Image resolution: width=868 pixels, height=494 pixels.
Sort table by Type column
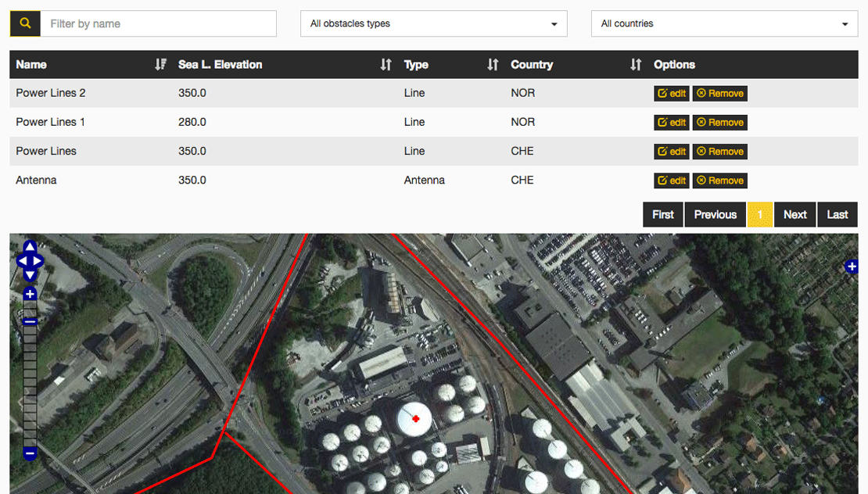pyautogui.click(x=493, y=65)
